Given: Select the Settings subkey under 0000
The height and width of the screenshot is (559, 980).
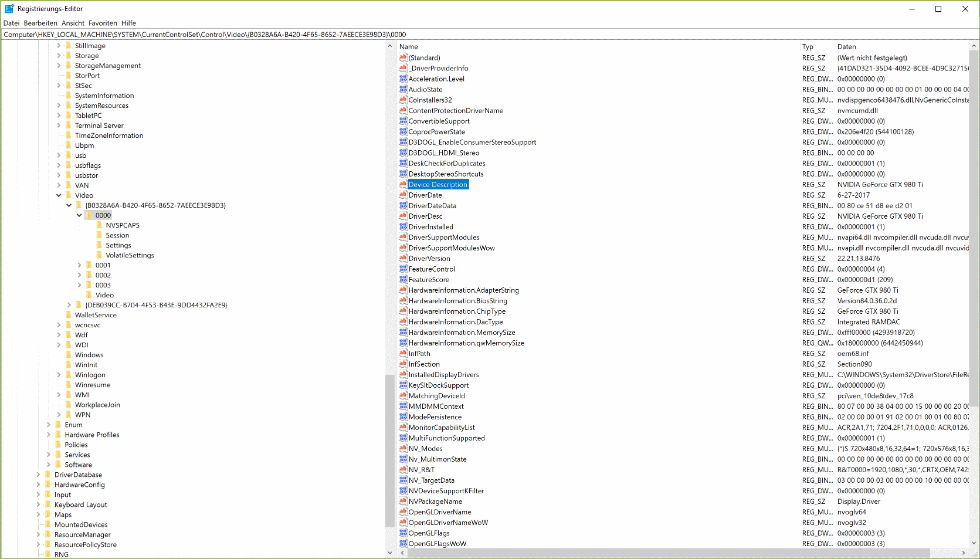Looking at the screenshot, I should coord(118,245).
